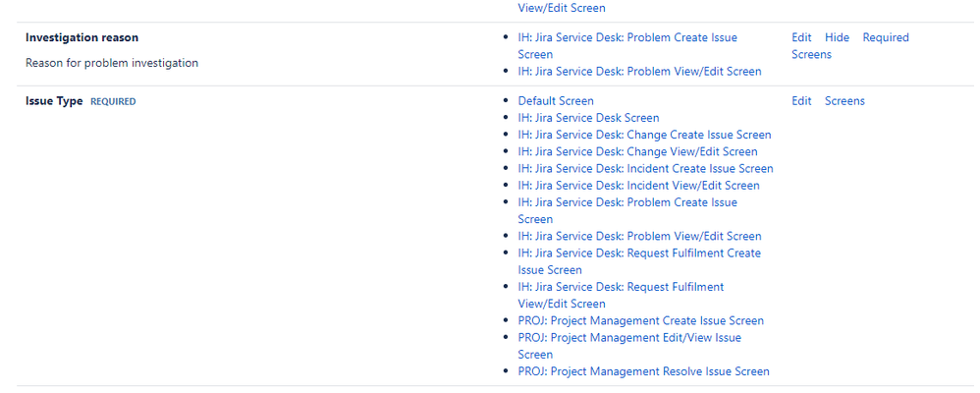The image size is (980, 393).
Task: Select the Issue Type field name
Action: click(x=54, y=101)
